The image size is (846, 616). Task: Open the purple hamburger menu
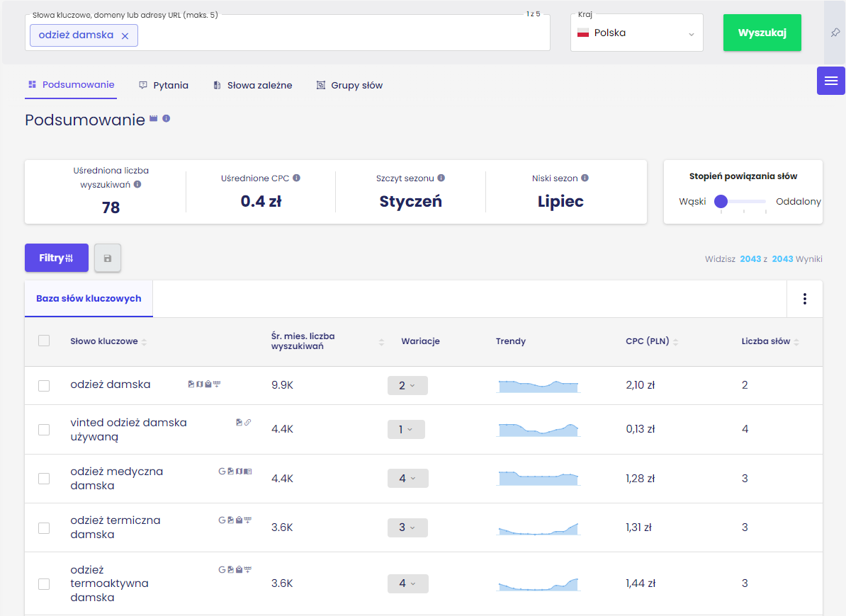pos(831,81)
